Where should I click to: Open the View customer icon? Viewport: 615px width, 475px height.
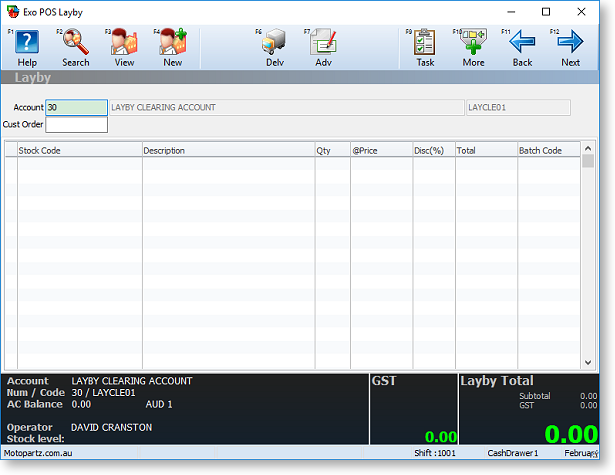click(x=124, y=47)
